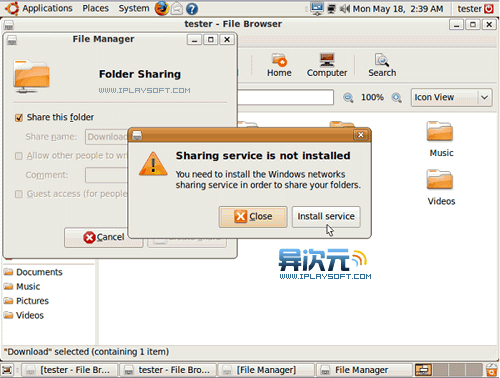Launch Firefox from the top panel

pyautogui.click(x=162, y=8)
